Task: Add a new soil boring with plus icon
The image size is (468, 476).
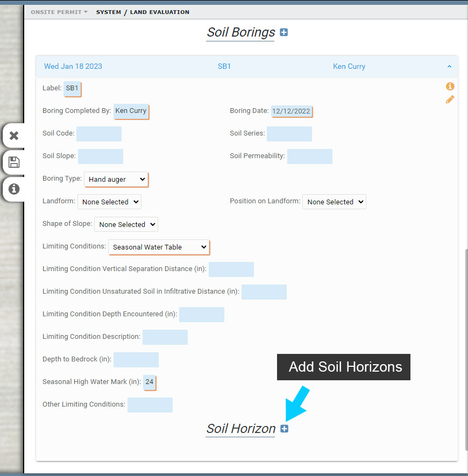Action: click(x=284, y=32)
